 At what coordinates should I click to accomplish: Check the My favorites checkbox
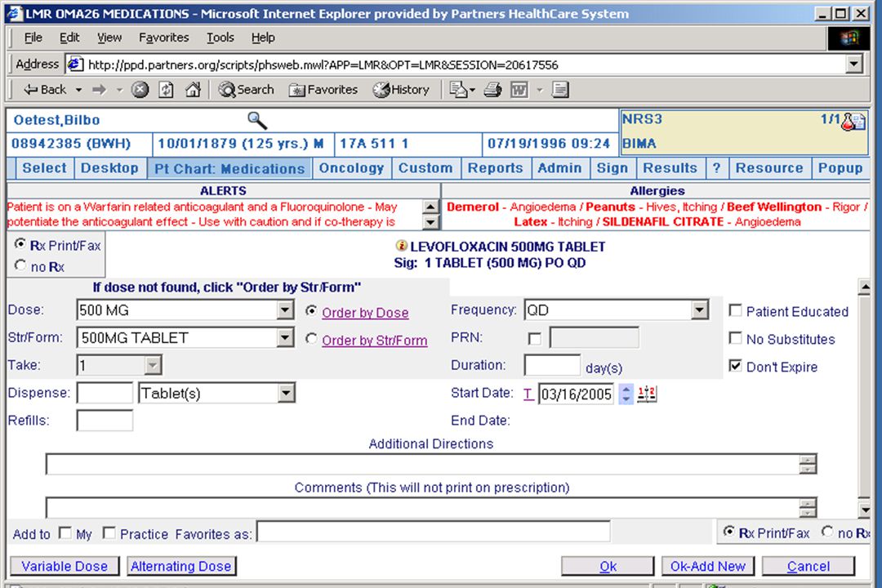pyautogui.click(x=65, y=532)
